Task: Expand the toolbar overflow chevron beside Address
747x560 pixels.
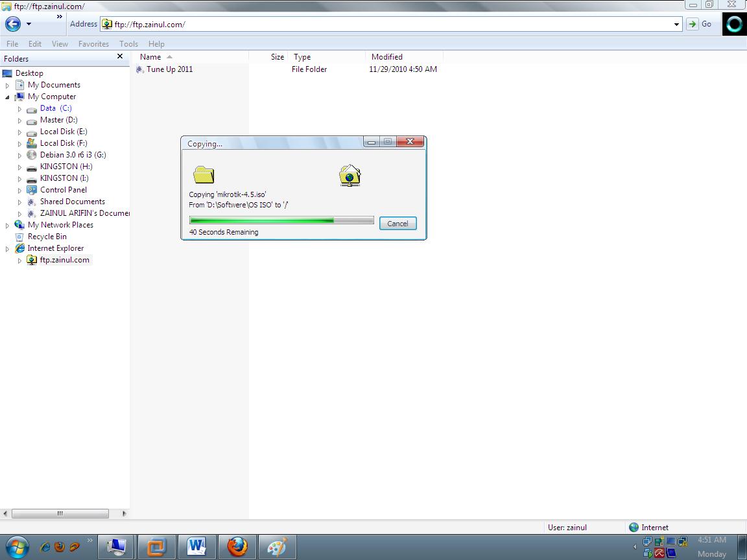Action: (60, 17)
